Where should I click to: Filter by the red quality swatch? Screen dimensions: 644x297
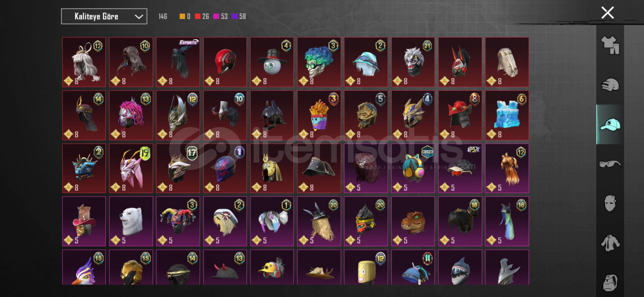pos(198,16)
